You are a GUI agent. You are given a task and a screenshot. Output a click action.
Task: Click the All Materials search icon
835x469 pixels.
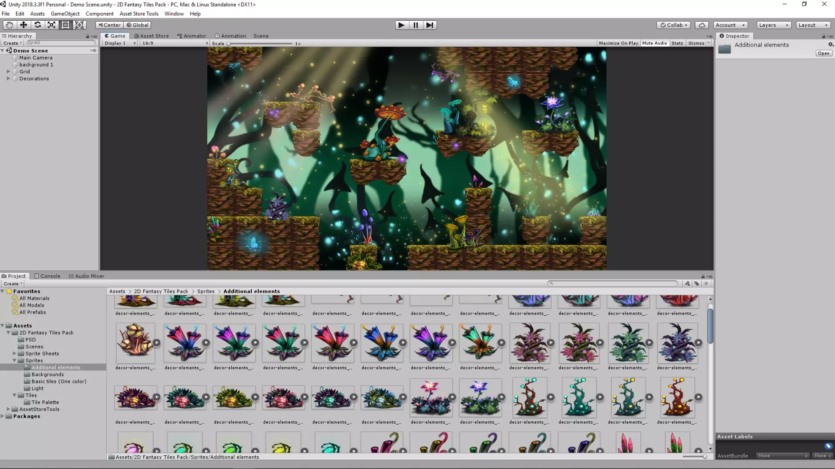[15, 298]
